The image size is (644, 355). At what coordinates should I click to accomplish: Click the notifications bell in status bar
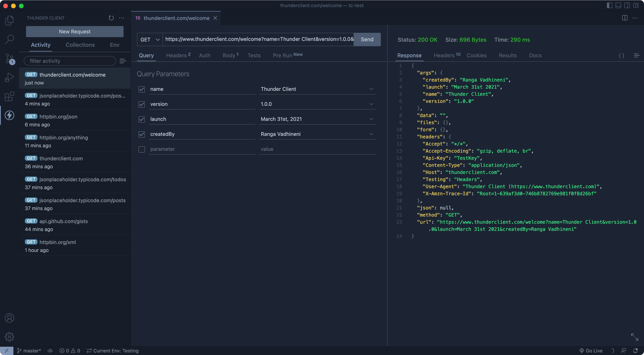coord(635,351)
